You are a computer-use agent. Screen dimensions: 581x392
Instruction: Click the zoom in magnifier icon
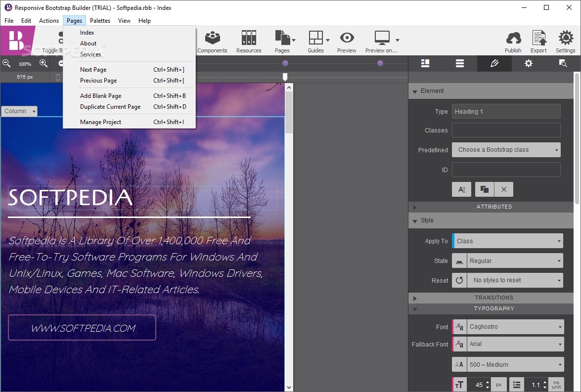coord(44,63)
